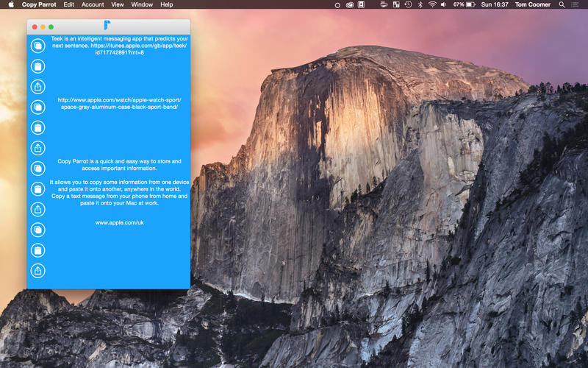Copy the Copy Parrot description entry
The width and height of the screenshot is (588, 368).
click(37, 169)
